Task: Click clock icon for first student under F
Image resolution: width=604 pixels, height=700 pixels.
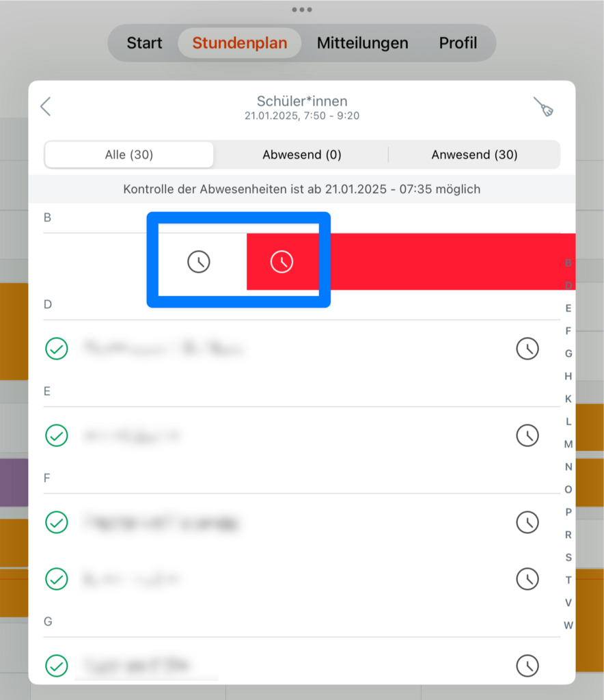Action: (x=527, y=522)
